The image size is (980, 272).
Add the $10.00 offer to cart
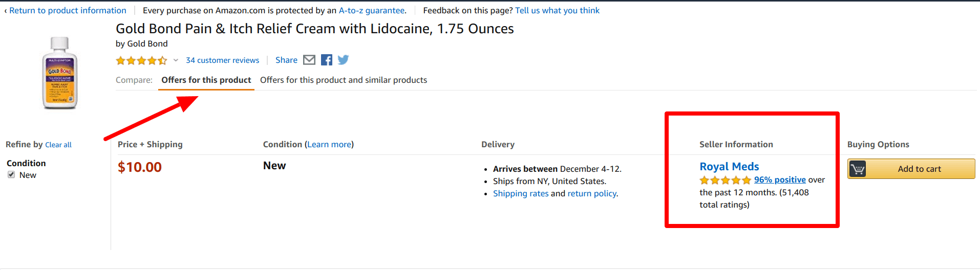[911, 169]
